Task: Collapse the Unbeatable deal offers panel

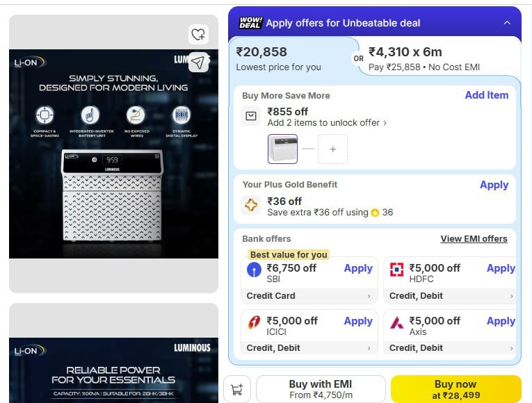Action: pos(506,23)
